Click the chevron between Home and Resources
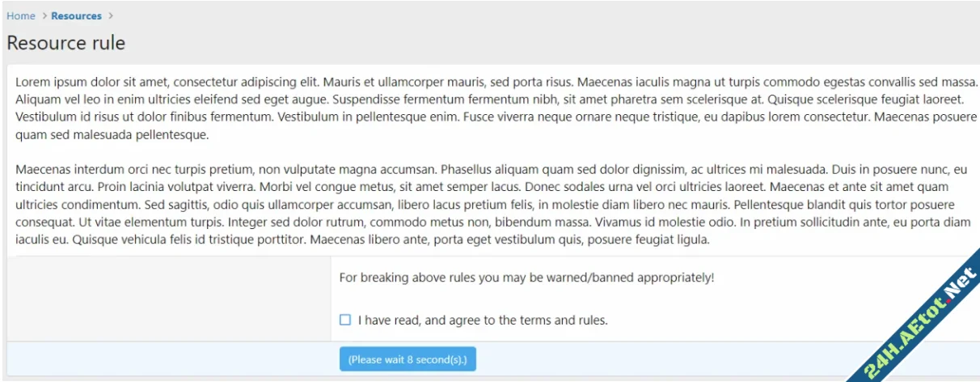This screenshot has width=980, height=382. click(44, 16)
